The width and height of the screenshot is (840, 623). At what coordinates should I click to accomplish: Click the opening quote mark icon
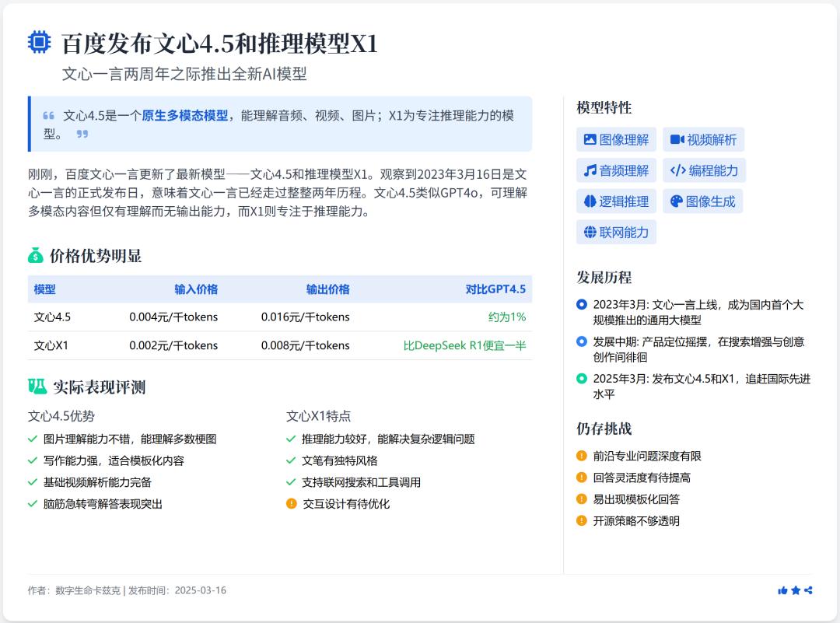(x=49, y=116)
